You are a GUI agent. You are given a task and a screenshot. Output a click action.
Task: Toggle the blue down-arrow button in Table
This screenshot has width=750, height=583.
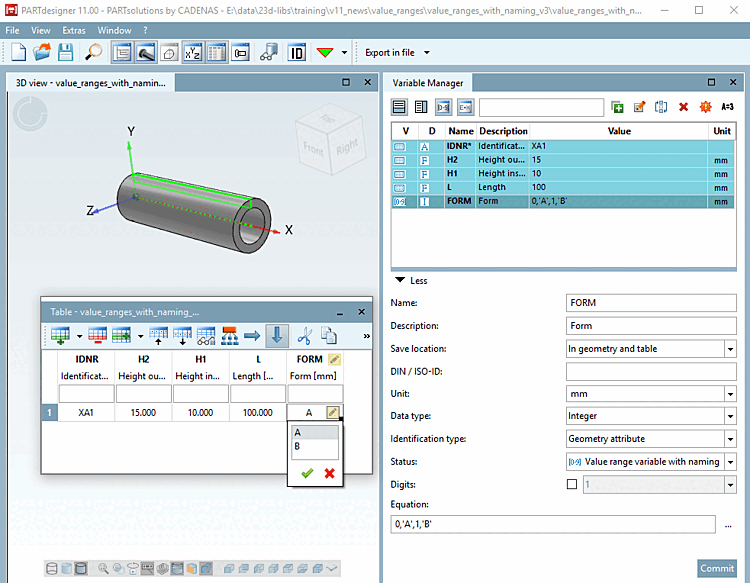(x=276, y=336)
